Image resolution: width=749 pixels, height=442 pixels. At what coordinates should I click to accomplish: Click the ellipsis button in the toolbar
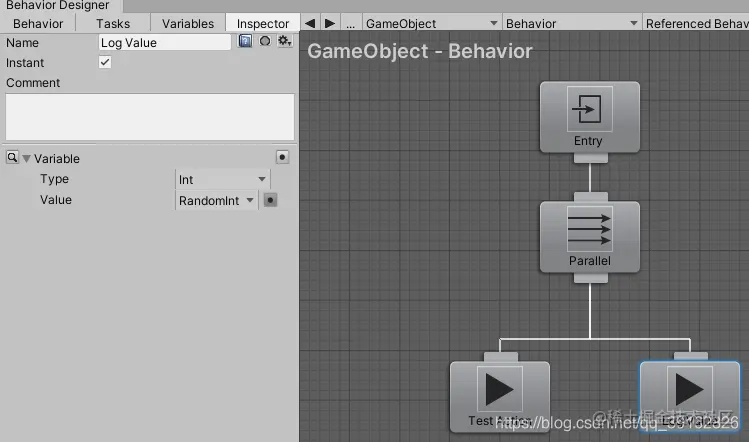point(351,23)
